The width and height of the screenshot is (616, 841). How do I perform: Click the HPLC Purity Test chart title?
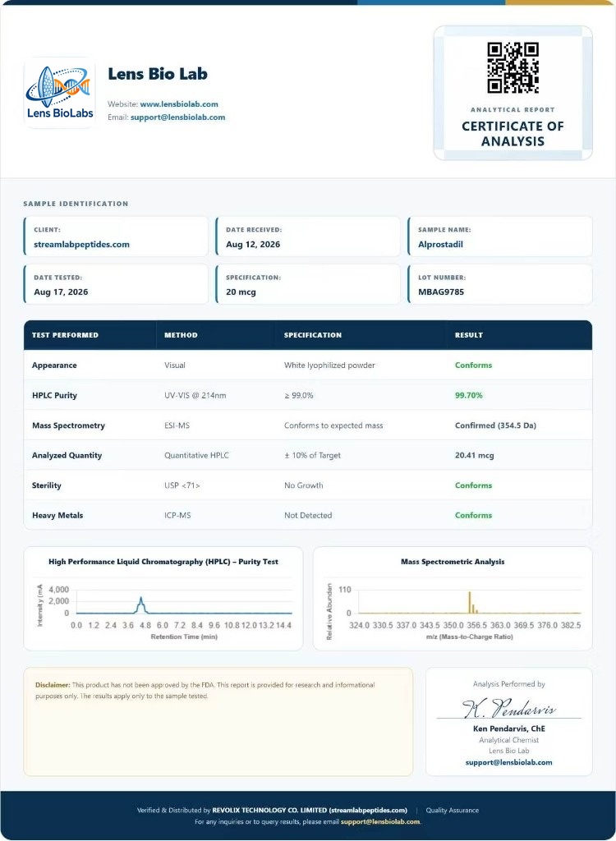[x=163, y=562]
